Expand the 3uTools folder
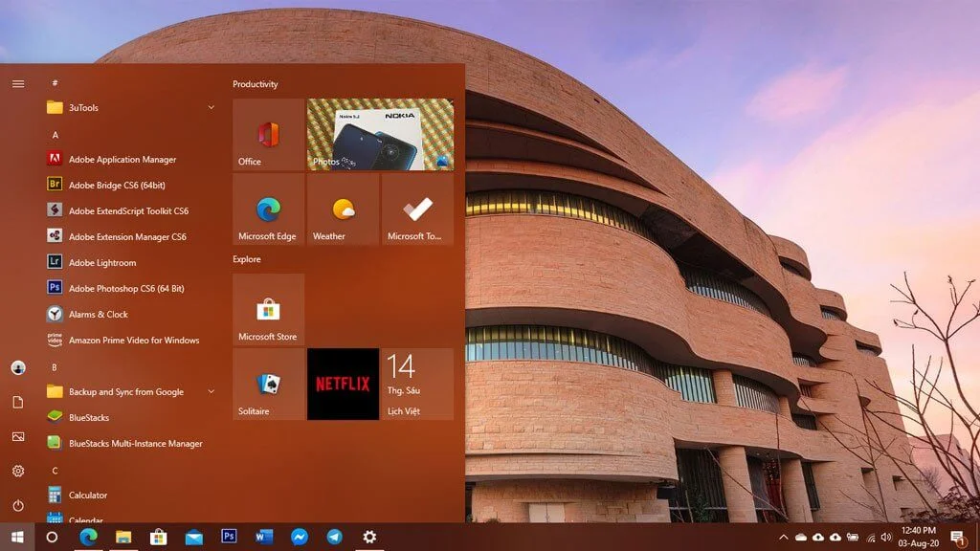This screenshot has width=980, height=551. [x=212, y=107]
